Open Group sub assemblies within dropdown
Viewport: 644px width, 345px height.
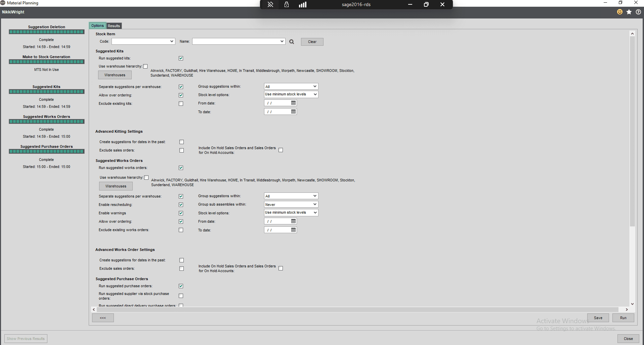click(291, 205)
